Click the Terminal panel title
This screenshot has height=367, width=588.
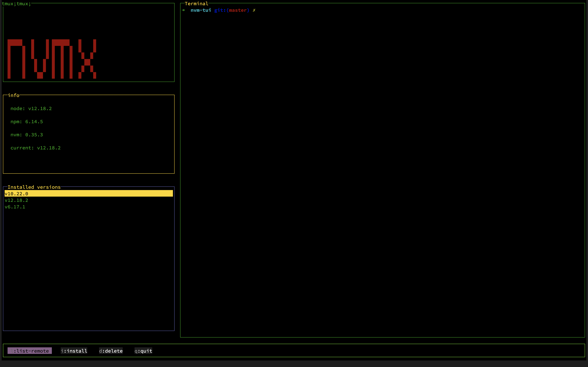(196, 4)
